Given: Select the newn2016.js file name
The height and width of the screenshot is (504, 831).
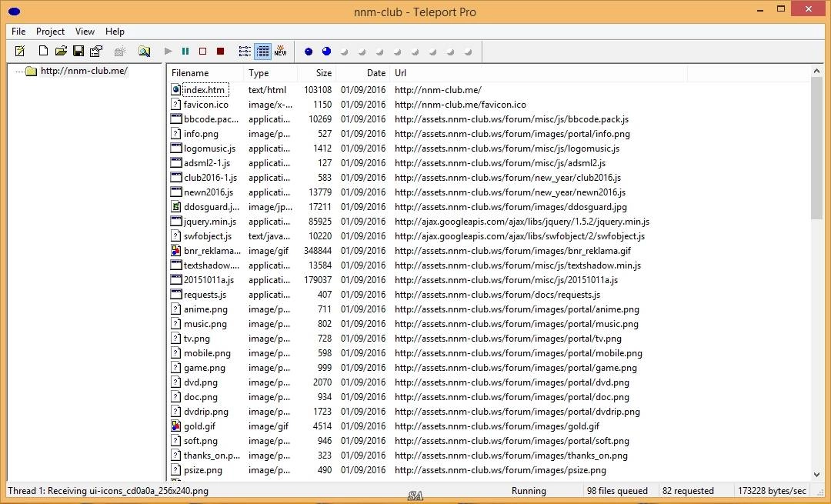Looking at the screenshot, I should (x=209, y=192).
